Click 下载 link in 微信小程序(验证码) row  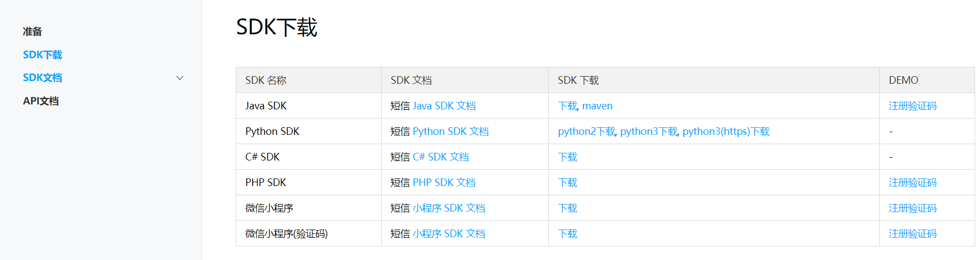[567, 233]
